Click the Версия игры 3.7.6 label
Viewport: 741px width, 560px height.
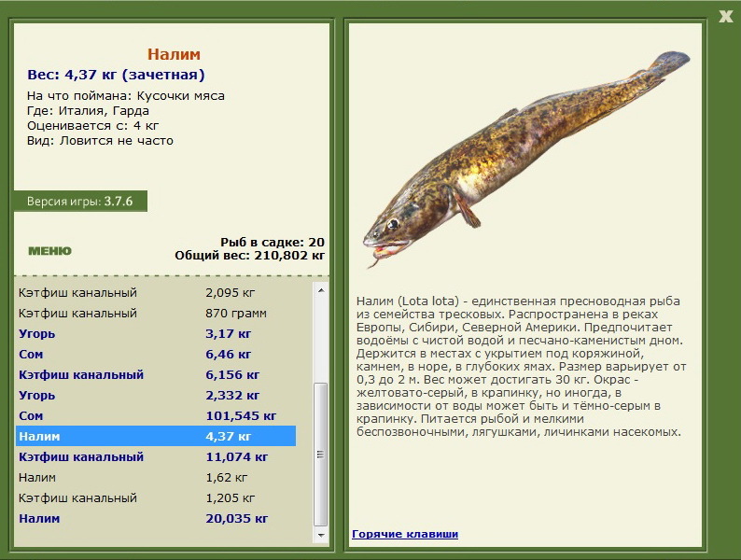point(80,202)
